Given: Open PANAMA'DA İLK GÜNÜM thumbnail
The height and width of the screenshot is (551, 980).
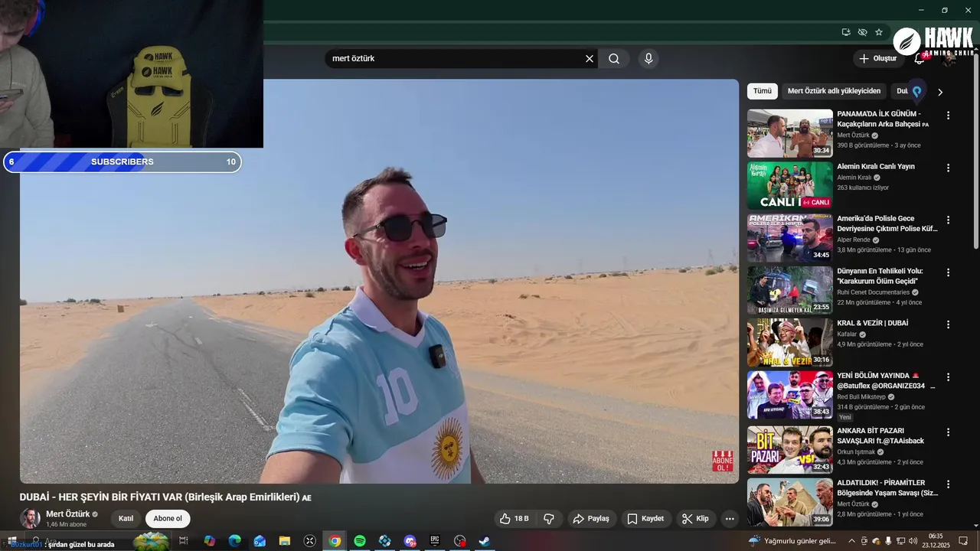Looking at the screenshot, I should click(x=790, y=133).
